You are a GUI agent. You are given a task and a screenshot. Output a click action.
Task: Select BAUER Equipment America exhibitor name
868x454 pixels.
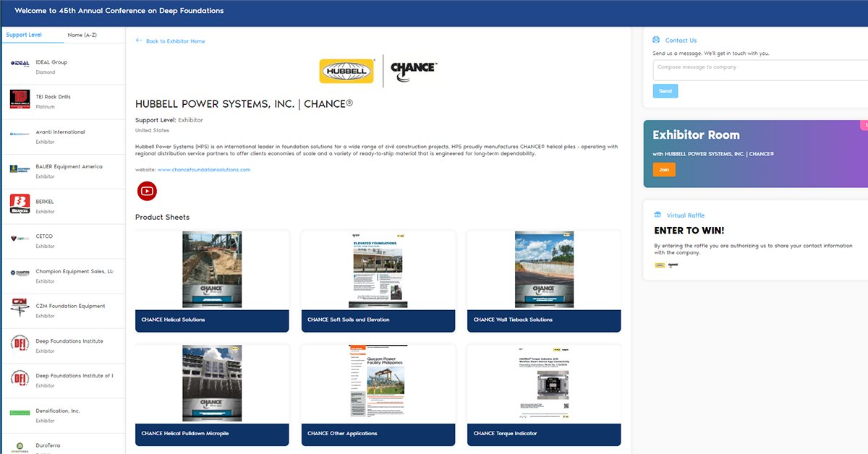click(69, 166)
